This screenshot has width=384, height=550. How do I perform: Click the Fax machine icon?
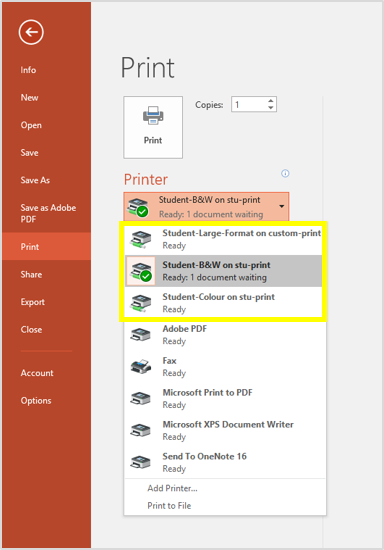[x=141, y=367]
